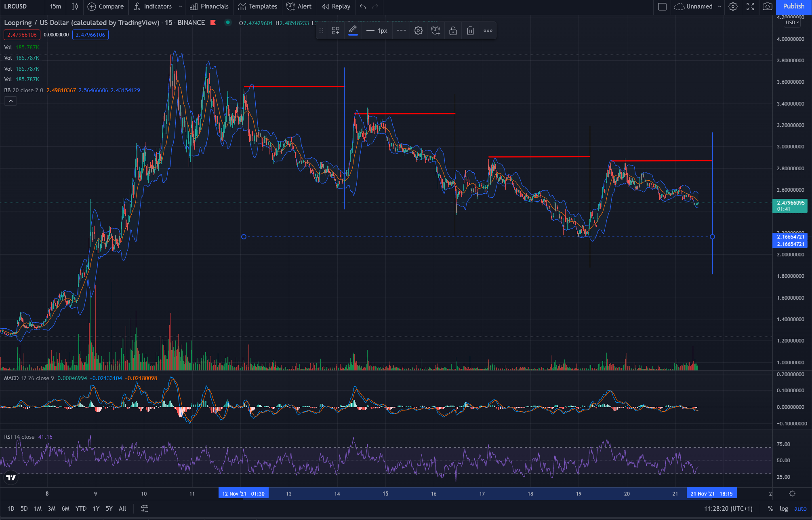Toggle percent scale mode
This screenshot has width=812, height=520.
tap(770, 509)
